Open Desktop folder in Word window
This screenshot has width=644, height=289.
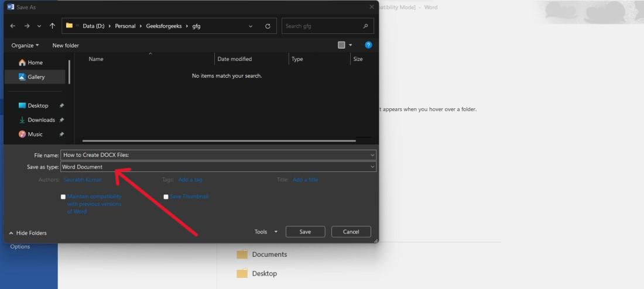click(256, 273)
